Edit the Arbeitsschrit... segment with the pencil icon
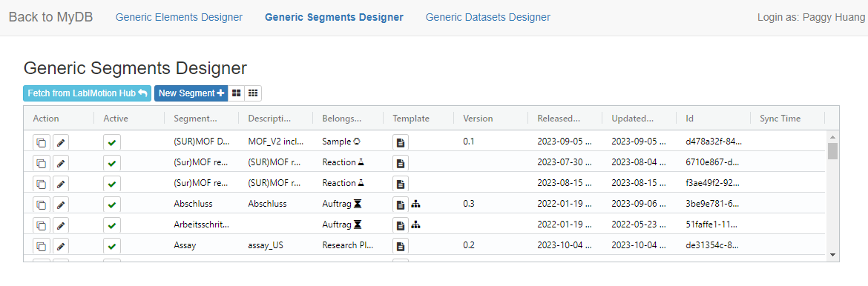The height and width of the screenshot is (286, 868). [61, 225]
